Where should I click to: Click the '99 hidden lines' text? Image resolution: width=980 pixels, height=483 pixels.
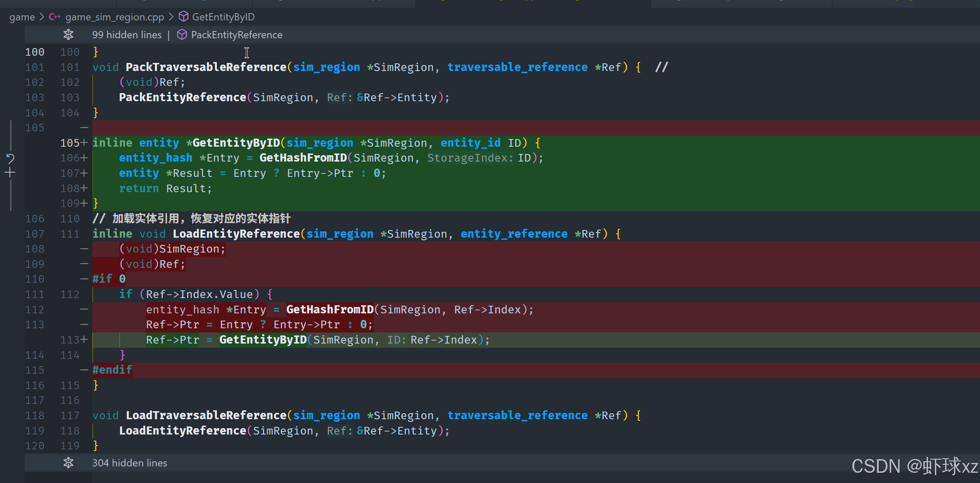(x=127, y=35)
